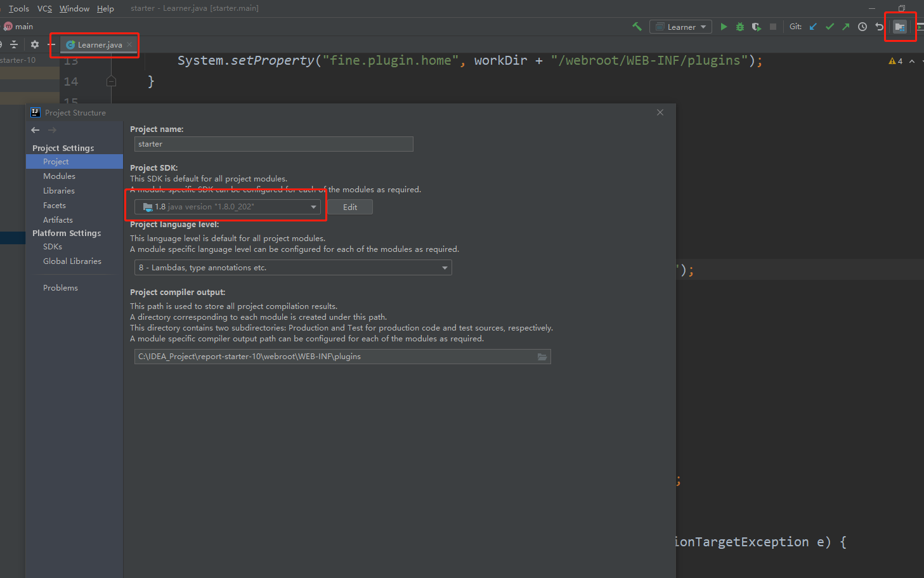
Task: Start debugging with the green bug icon
Action: point(739,27)
